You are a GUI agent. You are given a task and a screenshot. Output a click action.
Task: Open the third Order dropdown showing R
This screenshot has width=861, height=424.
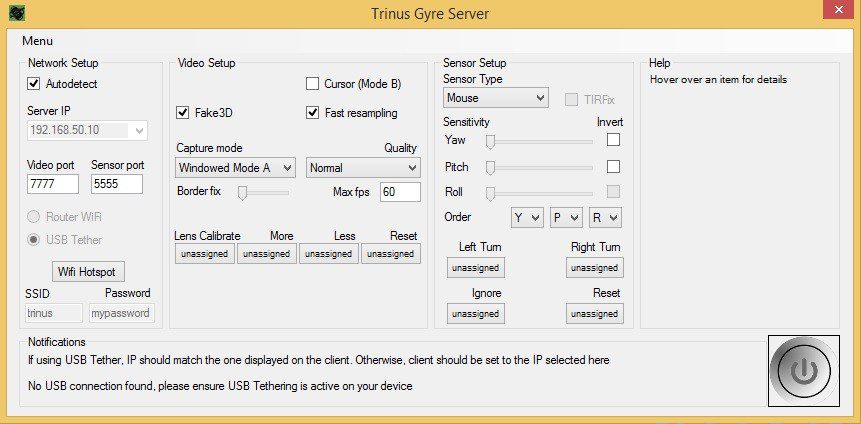[x=605, y=217]
